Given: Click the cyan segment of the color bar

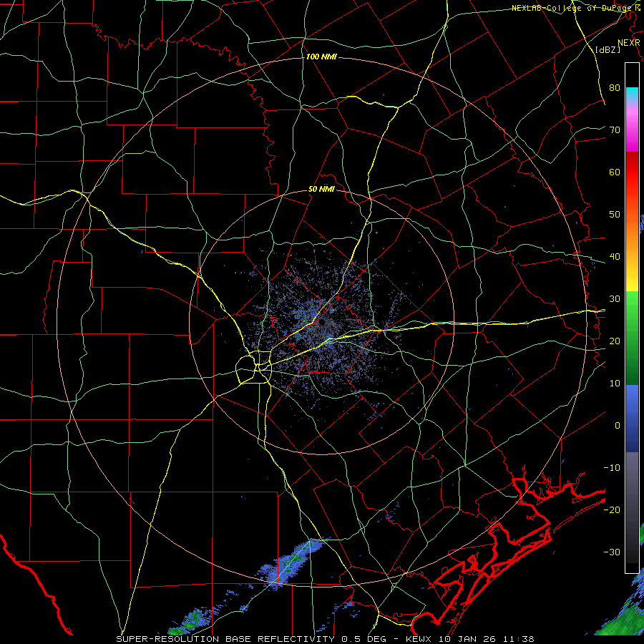Looking at the screenshot, I should (632, 93).
